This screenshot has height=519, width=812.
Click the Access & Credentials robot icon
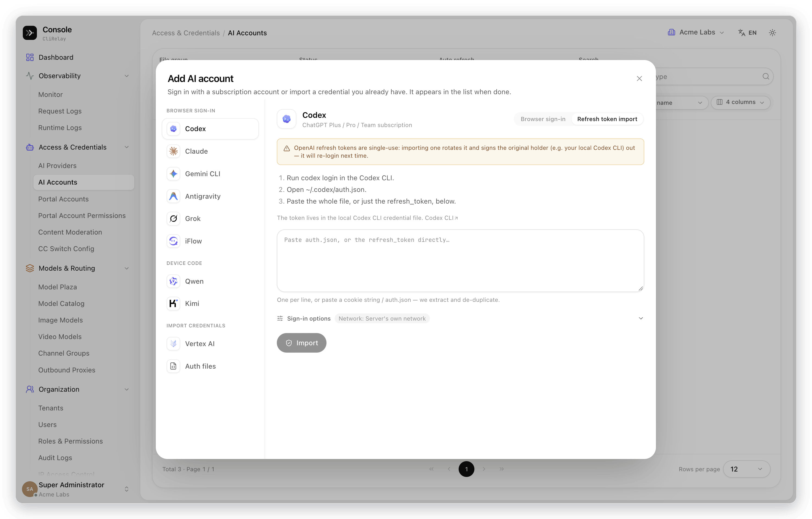30,147
